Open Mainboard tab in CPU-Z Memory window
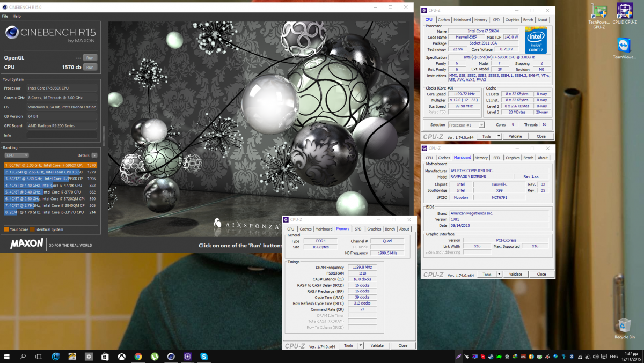Screen dimensions: 644x363 (x=324, y=229)
